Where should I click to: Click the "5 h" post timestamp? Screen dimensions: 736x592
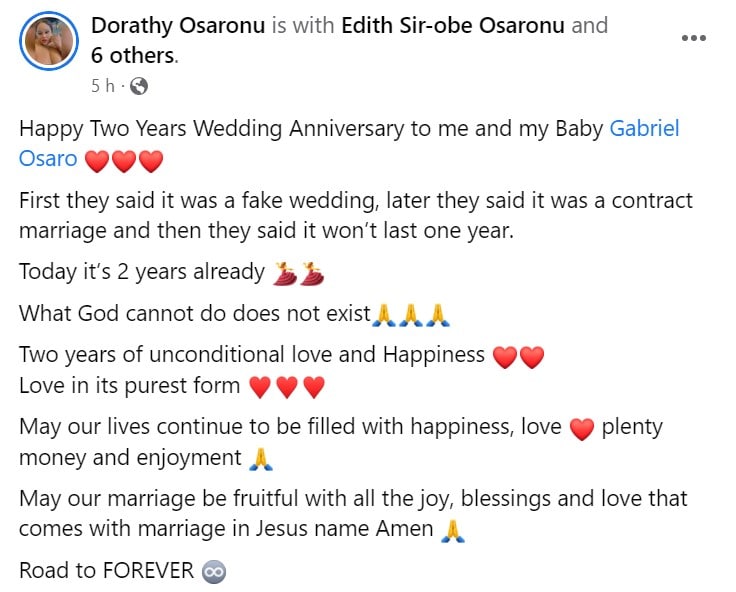tap(103, 86)
